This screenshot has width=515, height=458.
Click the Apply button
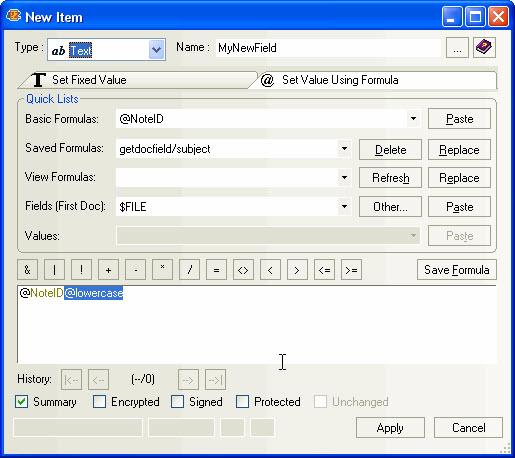click(x=390, y=428)
